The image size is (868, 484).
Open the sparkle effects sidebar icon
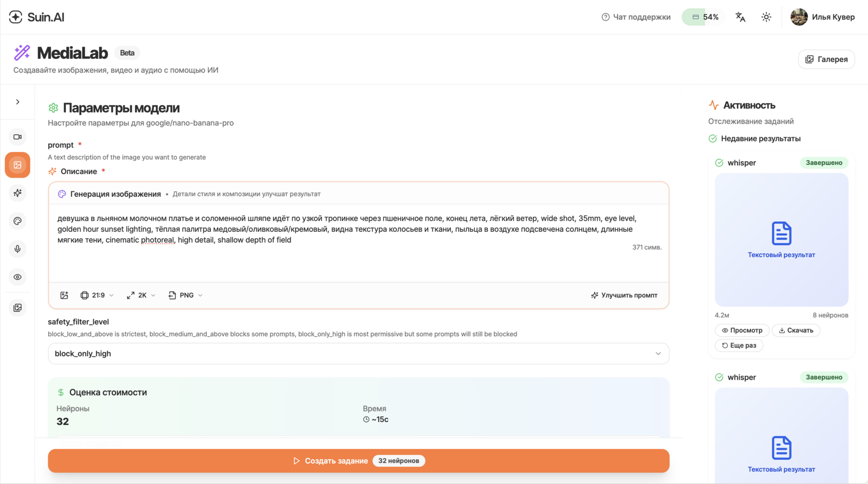tap(18, 193)
